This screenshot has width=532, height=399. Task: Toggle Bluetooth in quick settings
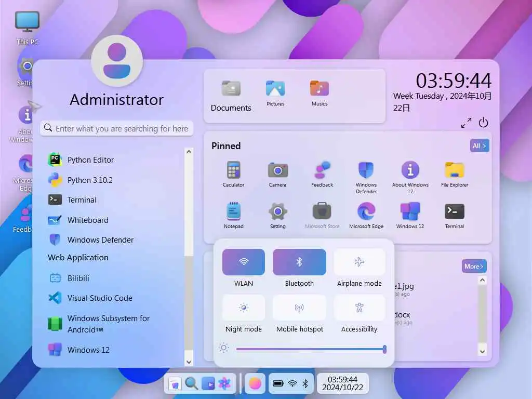click(x=299, y=262)
